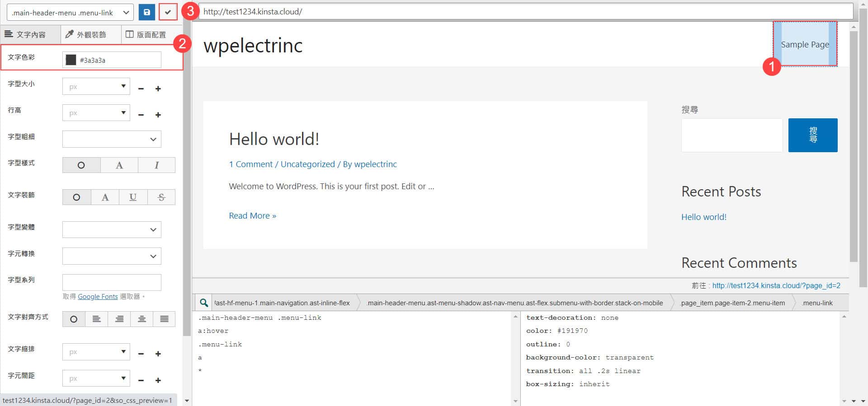
Task: Select ast-hf-menu-1.main-navigation breadcrumb
Action: click(282, 303)
